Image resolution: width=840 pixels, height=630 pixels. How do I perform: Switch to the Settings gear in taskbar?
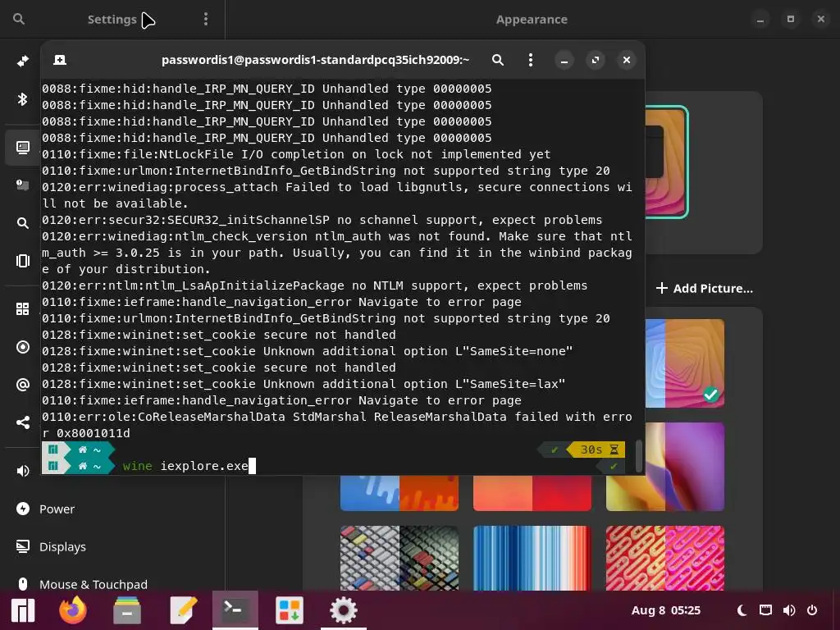click(344, 610)
